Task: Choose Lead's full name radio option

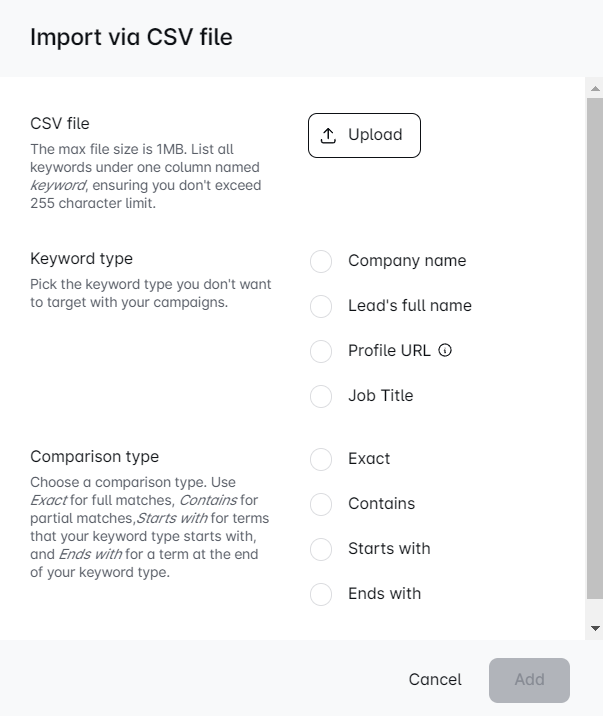Action: click(321, 306)
